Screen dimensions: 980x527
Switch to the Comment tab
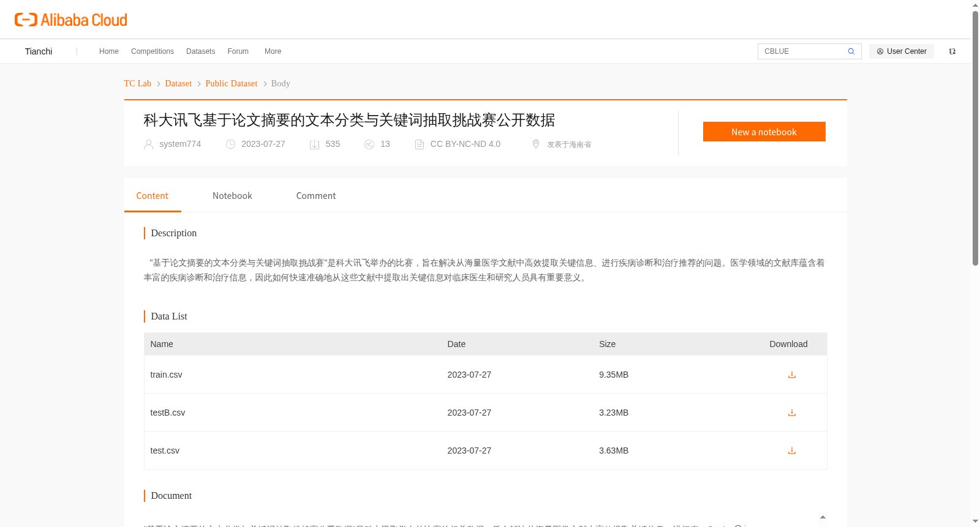316,196
